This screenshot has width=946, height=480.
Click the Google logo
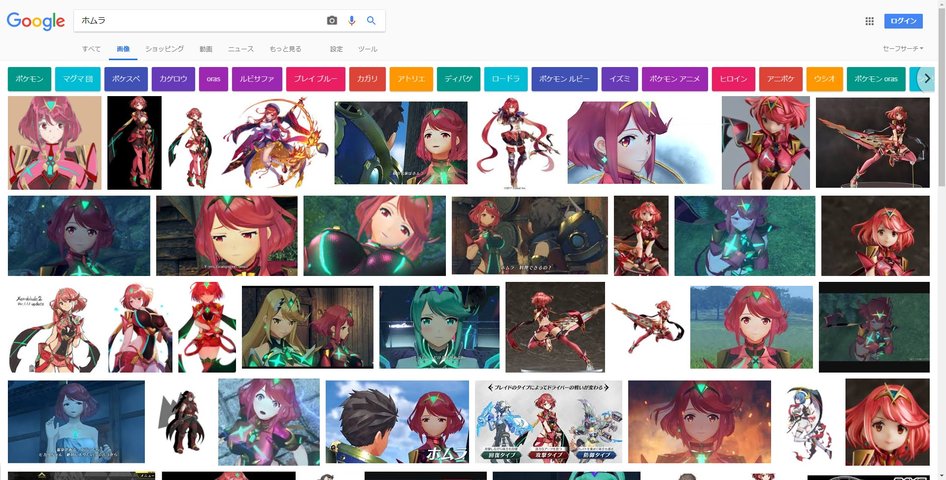click(x=36, y=21)
